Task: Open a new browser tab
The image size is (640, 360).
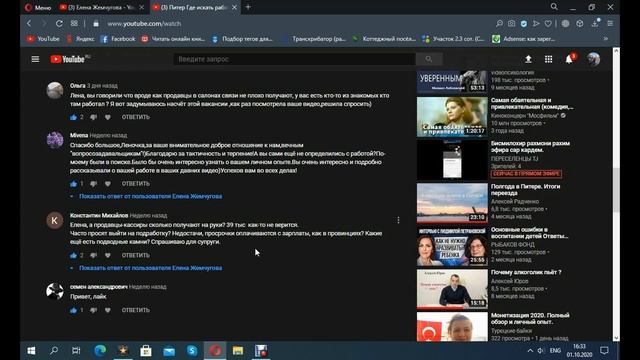Action: click(248, 7)
